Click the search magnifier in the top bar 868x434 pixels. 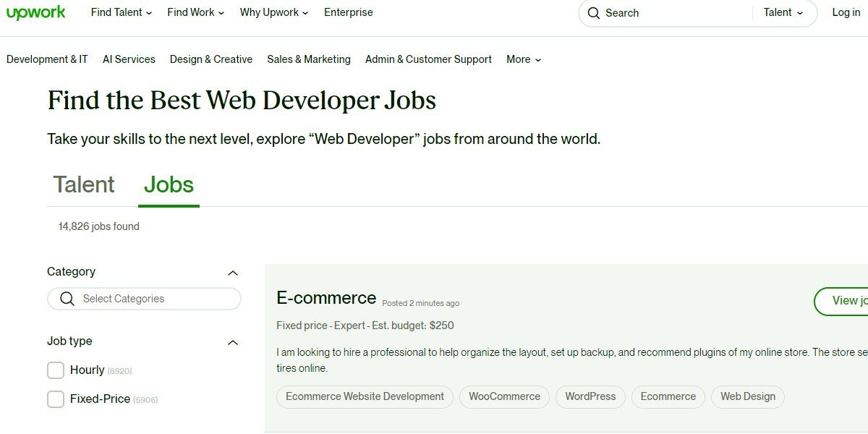(594, 13)
